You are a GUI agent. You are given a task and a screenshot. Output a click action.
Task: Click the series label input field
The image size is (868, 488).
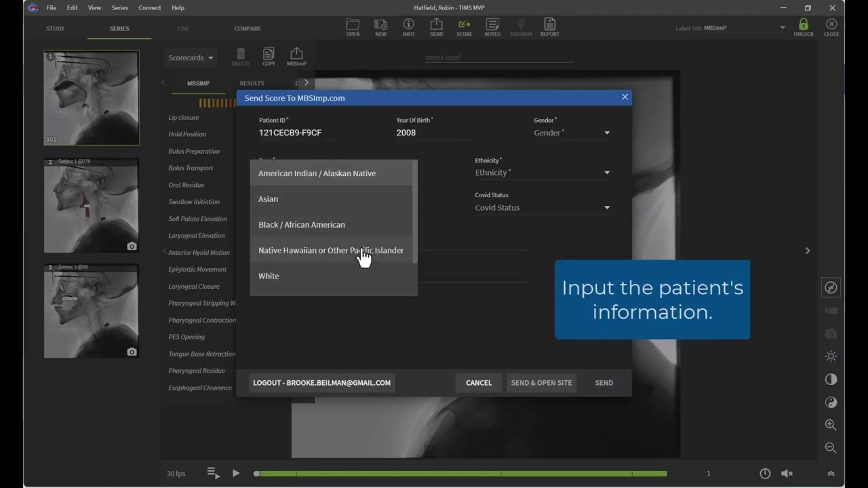pos(499,58)
